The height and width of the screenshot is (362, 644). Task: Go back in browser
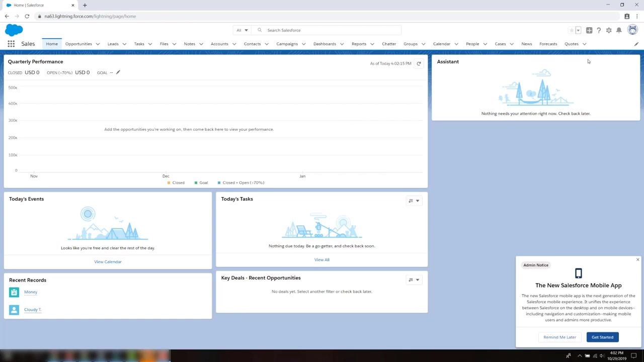[7, 16]
